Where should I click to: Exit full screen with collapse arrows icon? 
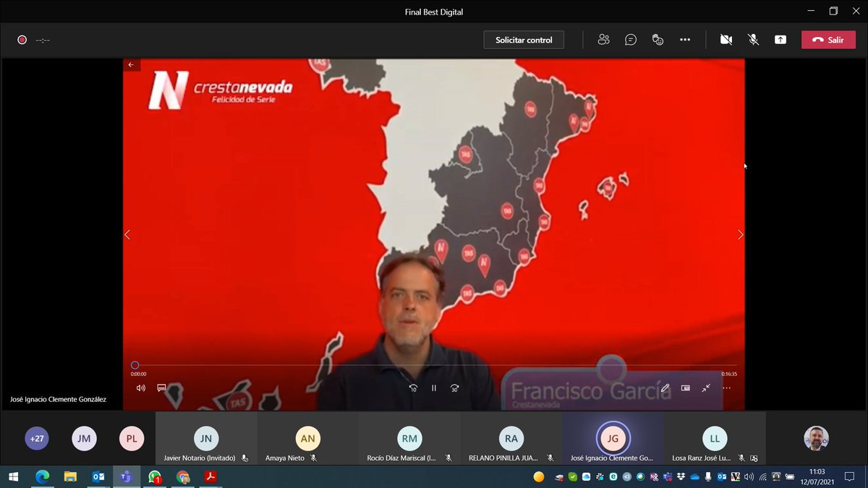coord(706,388)
